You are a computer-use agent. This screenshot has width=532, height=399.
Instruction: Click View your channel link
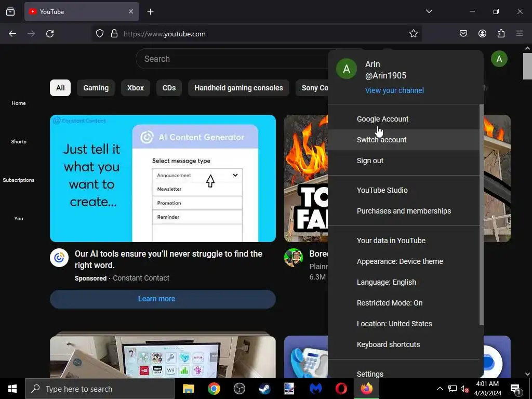(x=394, y=90)
